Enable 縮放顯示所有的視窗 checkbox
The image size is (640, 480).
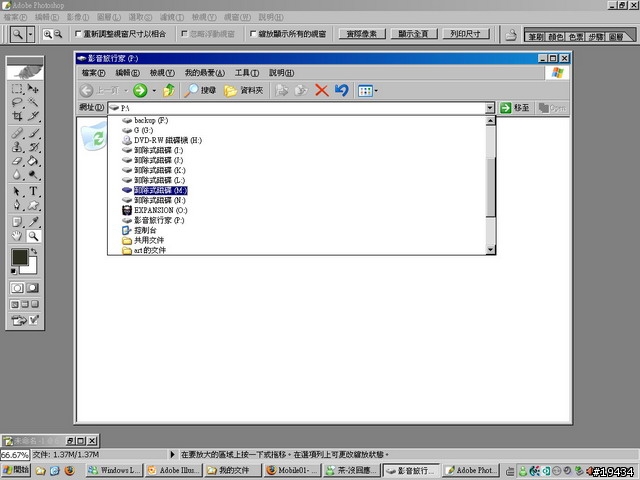(x=253, y=34)
